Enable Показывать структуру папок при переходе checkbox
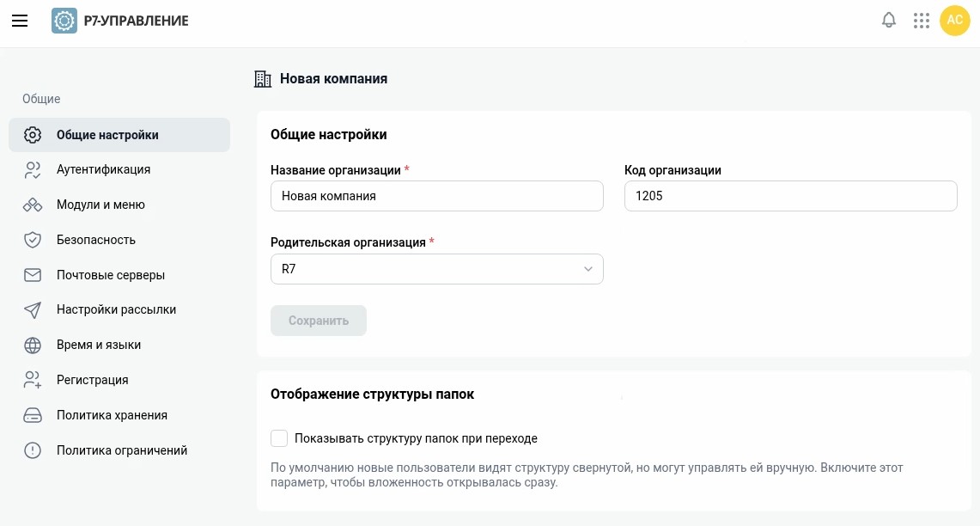The width and height of the screenshot is (980, 526). pyautogui.click(x=279, y=438)
